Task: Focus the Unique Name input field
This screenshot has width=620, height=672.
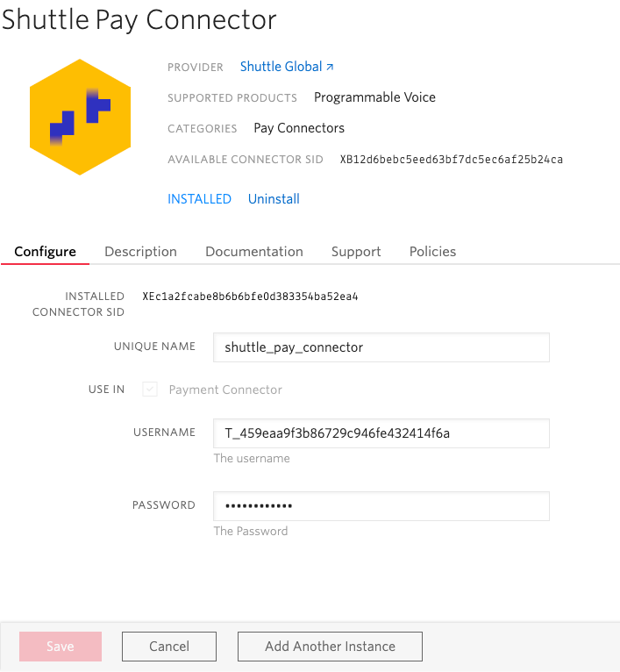Action: (x=381, y=347)
